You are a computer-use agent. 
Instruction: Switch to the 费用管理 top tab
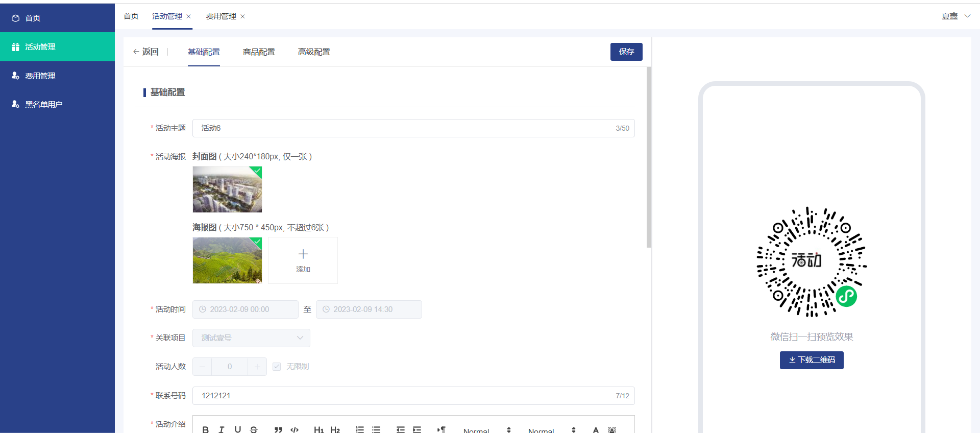221,16
